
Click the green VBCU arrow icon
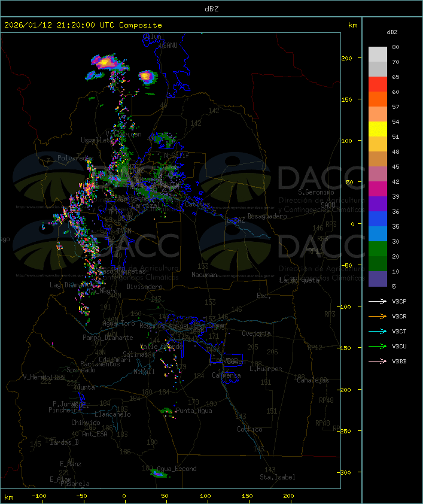pos(378,346)
